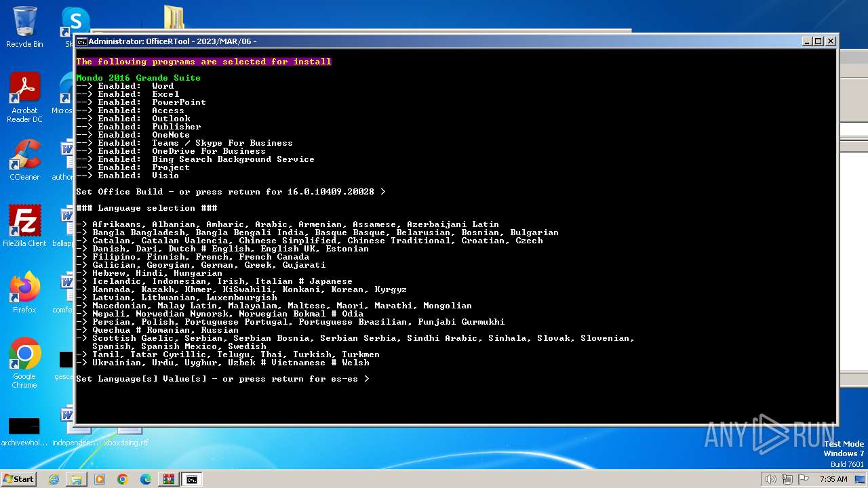Select the 'ballap' Word document icon
Viewport: 868px width, 488px height.
pos(65,226)
